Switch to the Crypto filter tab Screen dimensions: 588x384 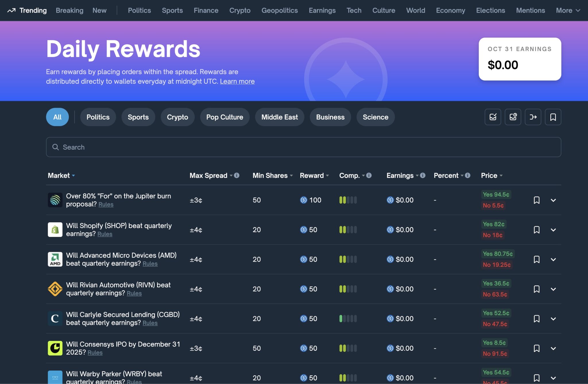coord(177,117)
